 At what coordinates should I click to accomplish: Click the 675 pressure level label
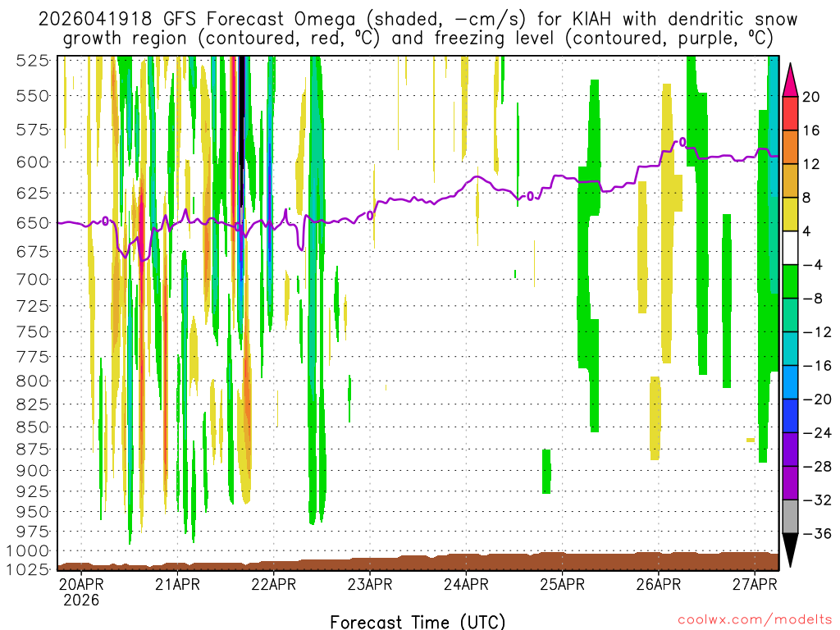pyautogui.click(x=33, y=252)
